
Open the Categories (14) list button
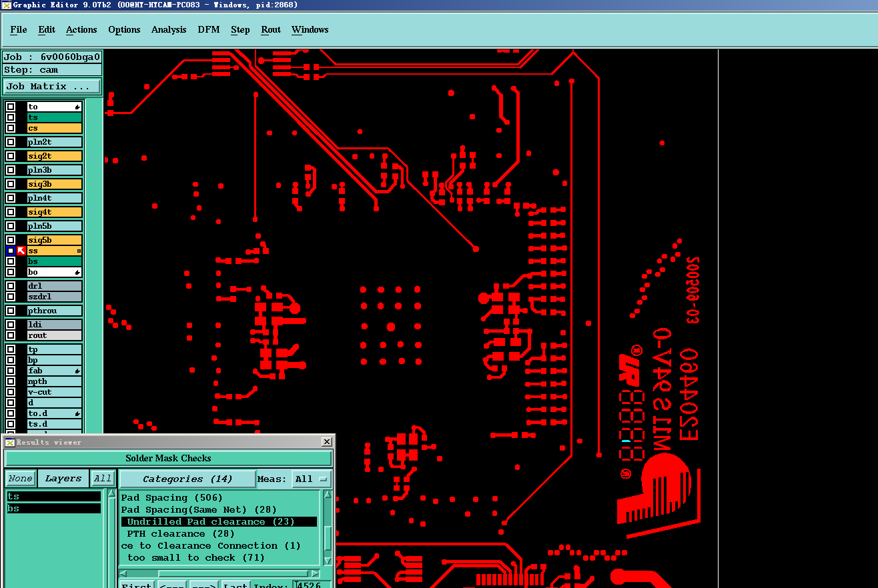pyautogui.click(x=187, y=479)
